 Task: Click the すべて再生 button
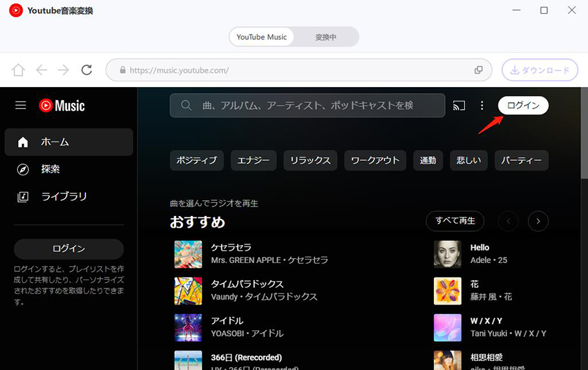click(x=455, y=221)
